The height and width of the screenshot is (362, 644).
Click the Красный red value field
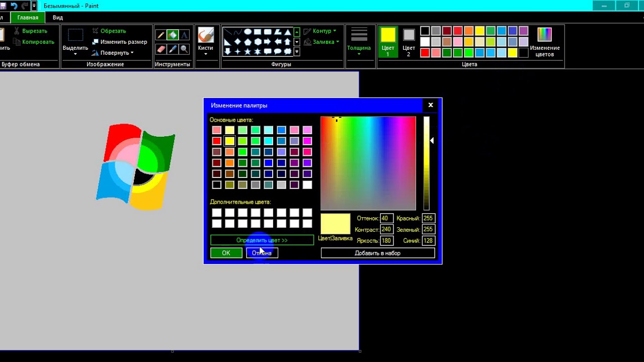pos(428,218)
